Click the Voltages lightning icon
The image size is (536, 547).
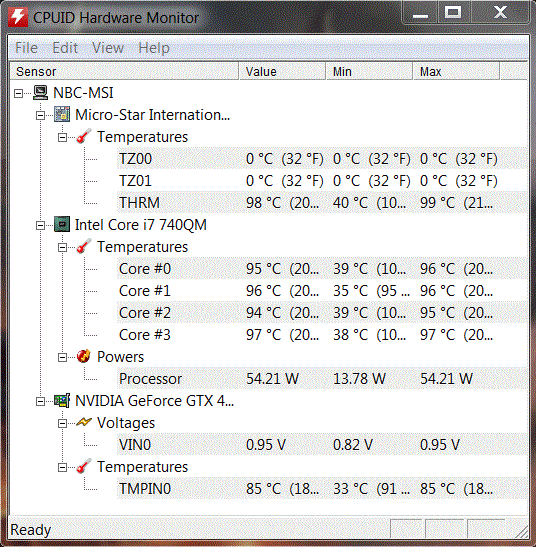pos(84,422)
